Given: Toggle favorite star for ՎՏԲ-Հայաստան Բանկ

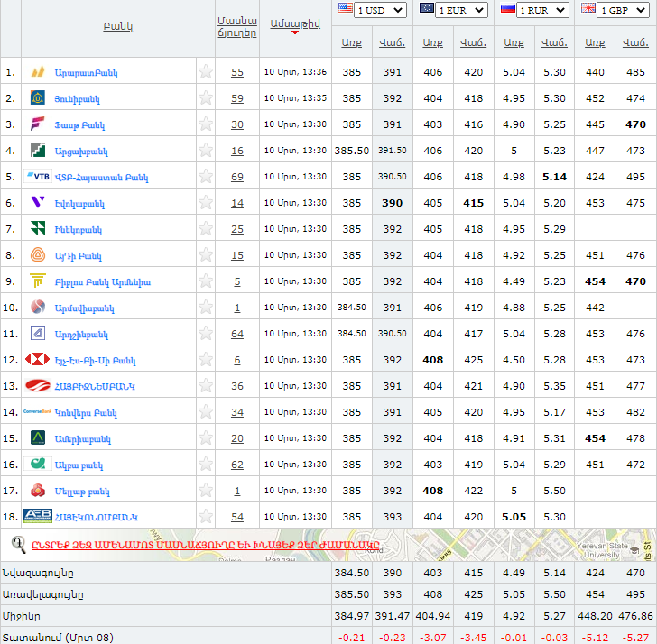Looking at the screenshot, I should (x=206, y=177).
